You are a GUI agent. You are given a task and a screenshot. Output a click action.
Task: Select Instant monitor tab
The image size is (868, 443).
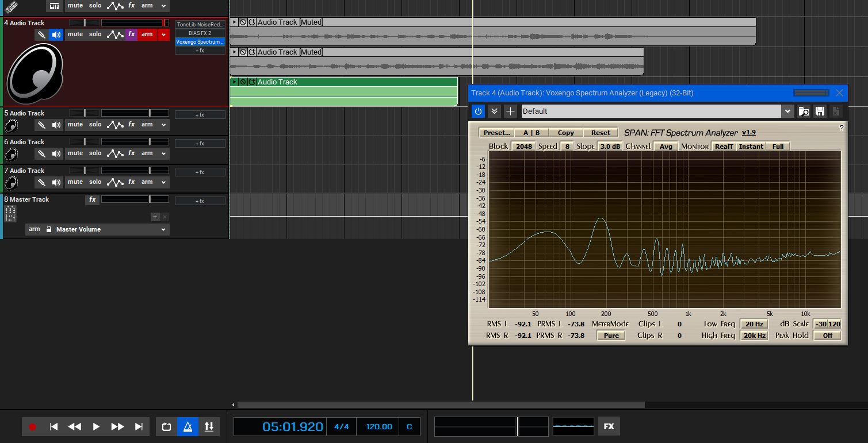(x=751, y=147)
